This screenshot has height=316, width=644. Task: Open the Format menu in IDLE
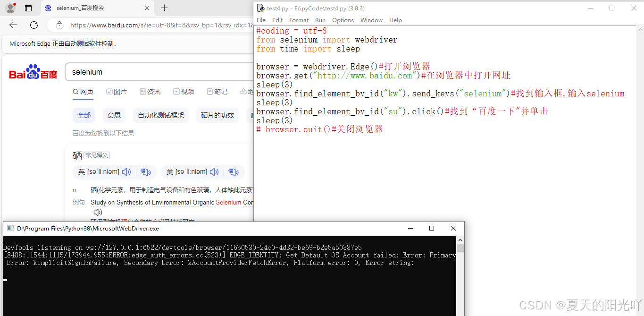click(299, 20)
